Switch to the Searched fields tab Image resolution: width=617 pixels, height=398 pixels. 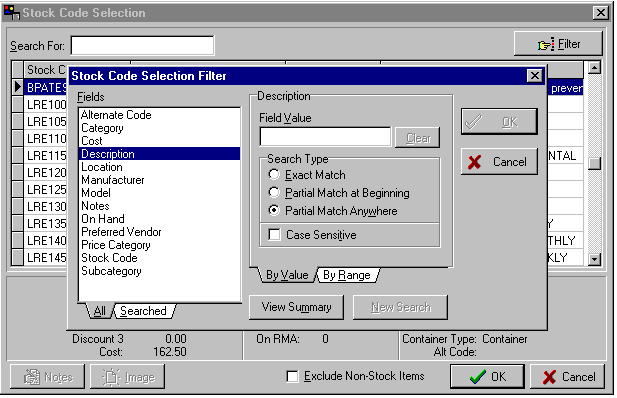[x=144, y=311]
